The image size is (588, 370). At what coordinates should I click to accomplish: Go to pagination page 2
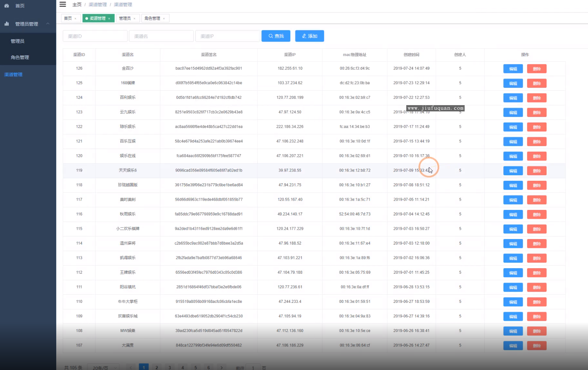click(157, 367)
